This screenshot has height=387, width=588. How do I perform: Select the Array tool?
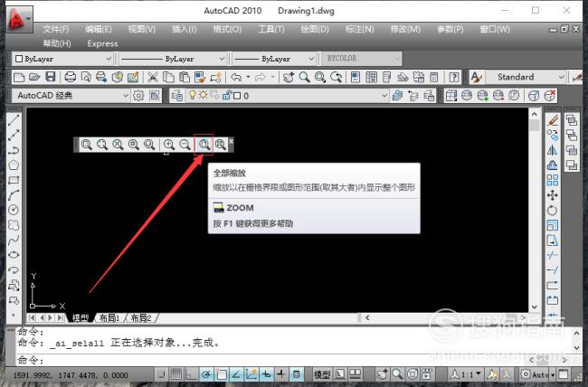point(553,180)
